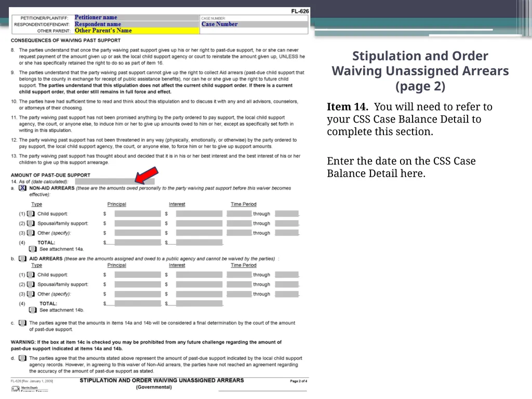Check item 14c final determination box
The height and width of the screenshot is (399, 532).
click(x=22, y=323)
